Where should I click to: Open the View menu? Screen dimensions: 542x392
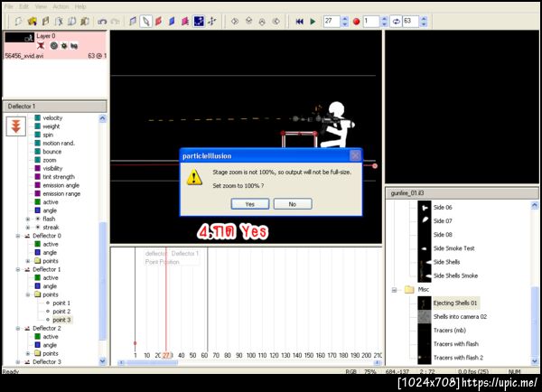click(x=41, y=6)
